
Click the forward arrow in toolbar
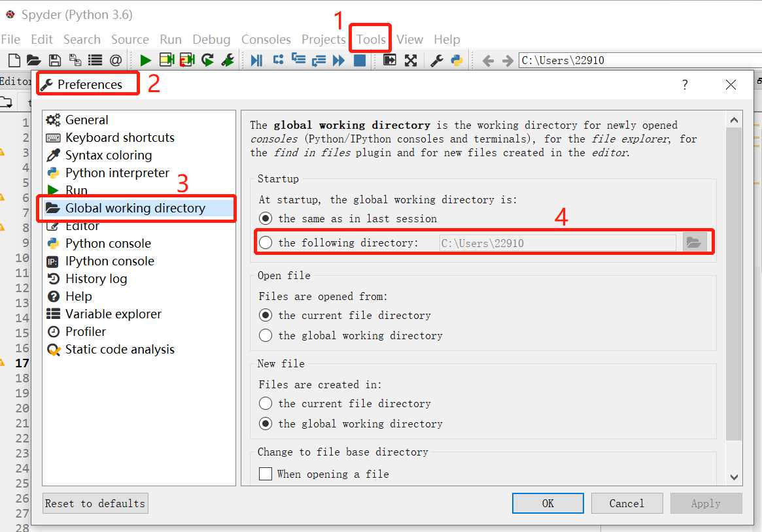508,61
